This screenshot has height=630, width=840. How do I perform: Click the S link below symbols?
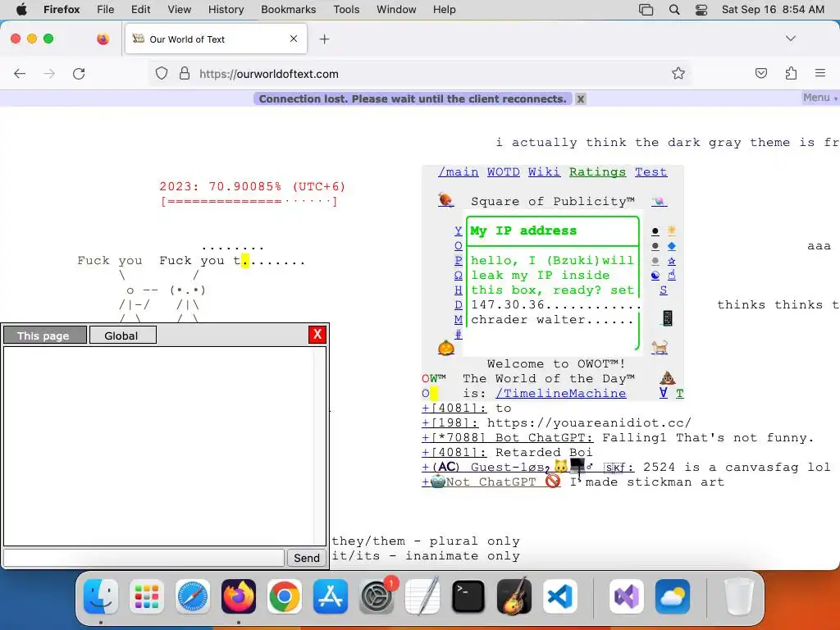[663, 290]
